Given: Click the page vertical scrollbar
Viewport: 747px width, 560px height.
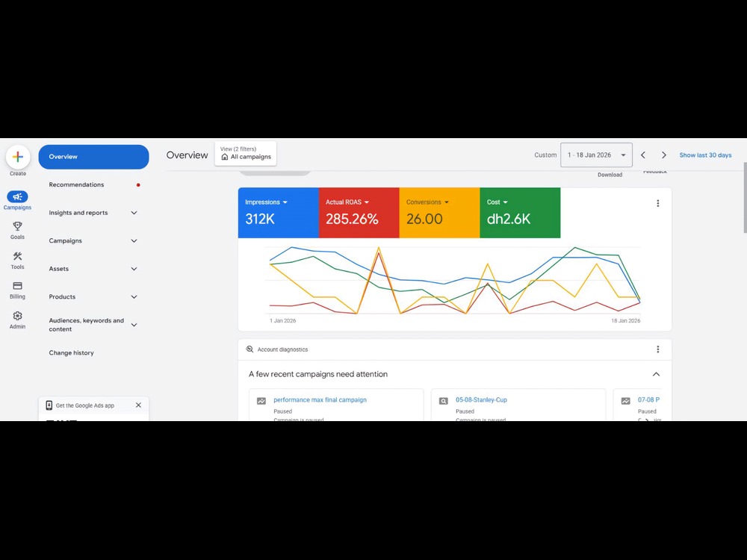Looking at the screenshot, I should (745, 198).
